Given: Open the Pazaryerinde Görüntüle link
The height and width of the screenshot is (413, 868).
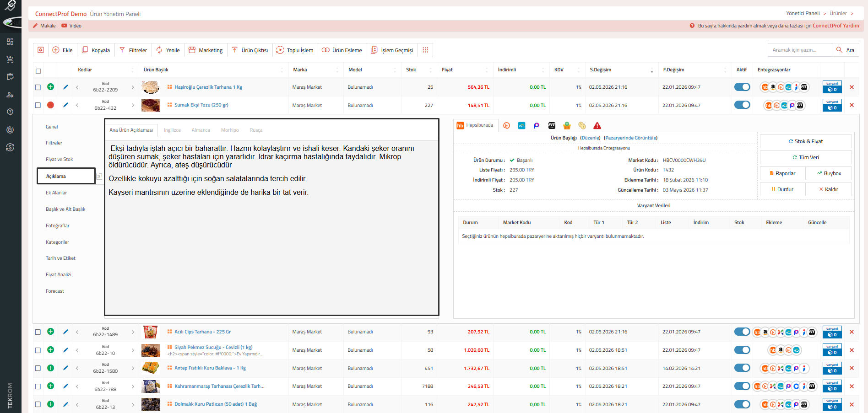Looking at the screenshot, I should [630, 138].
